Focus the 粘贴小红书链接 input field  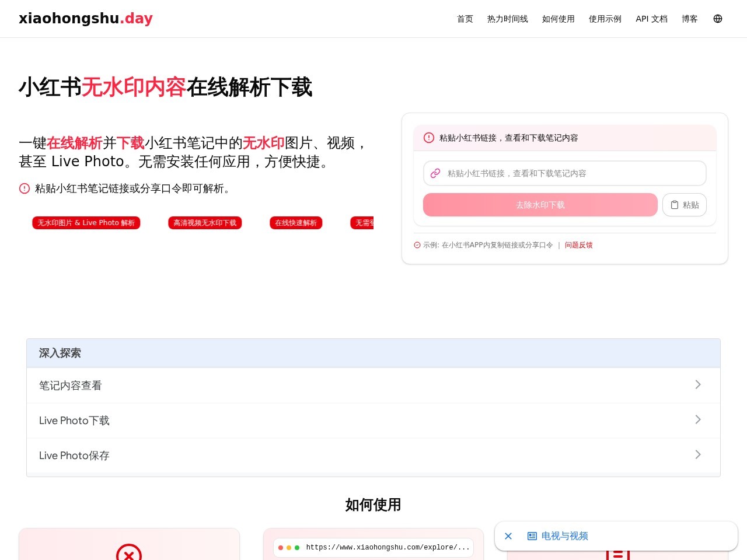tap(565, 173)
